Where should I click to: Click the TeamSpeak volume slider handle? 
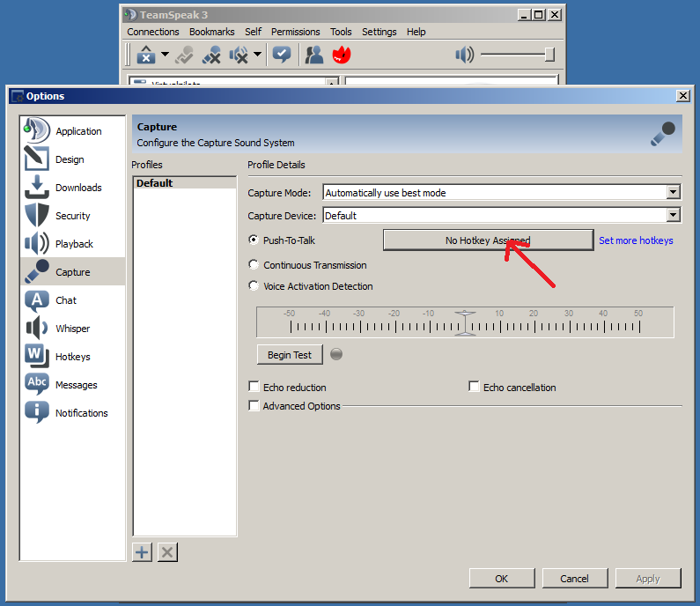click(x=550, y=55)
